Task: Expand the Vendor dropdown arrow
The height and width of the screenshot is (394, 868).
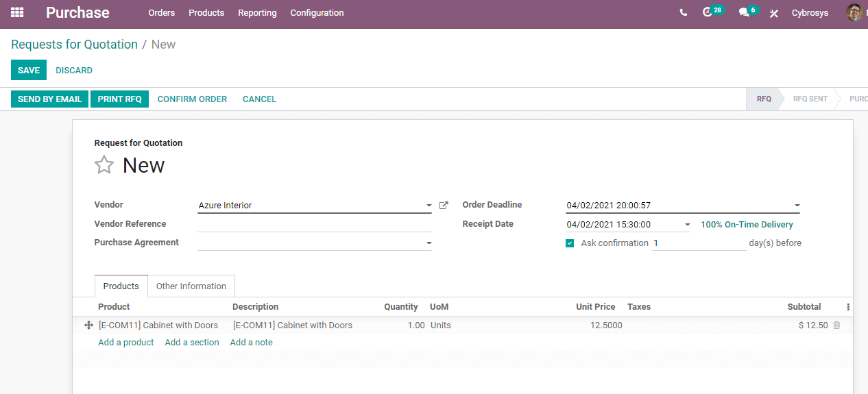Action: (x=429, y=206)
